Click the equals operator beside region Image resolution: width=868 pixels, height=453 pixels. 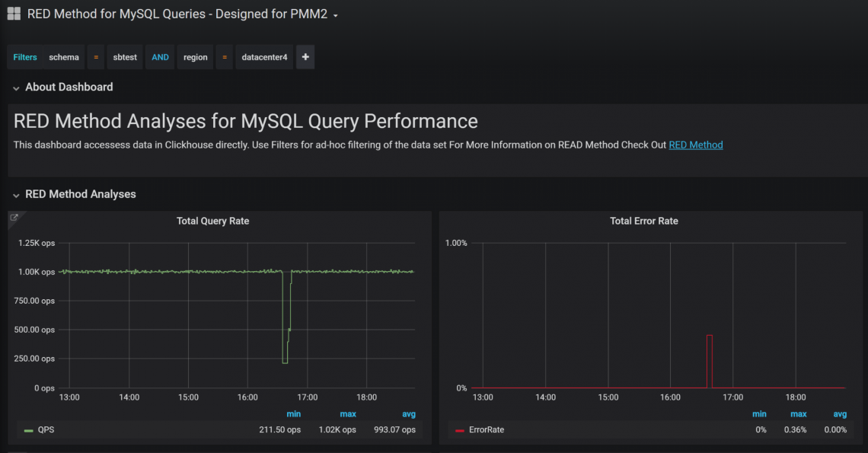223,56
